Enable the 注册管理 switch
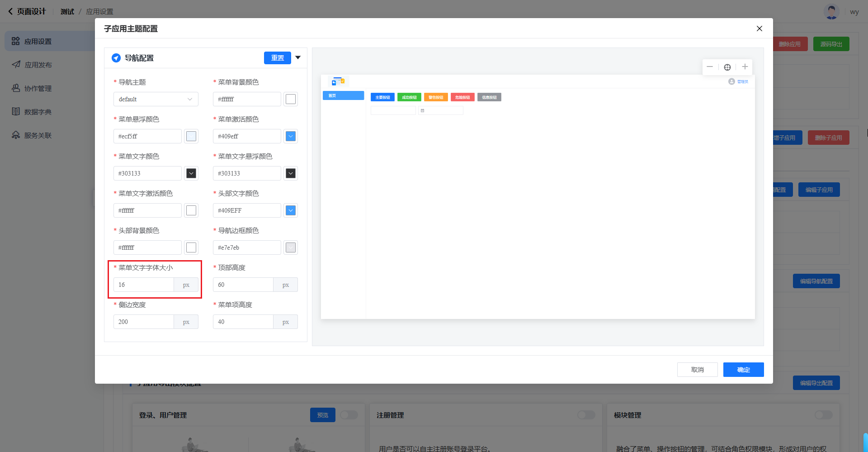 [x=586, y=415]
